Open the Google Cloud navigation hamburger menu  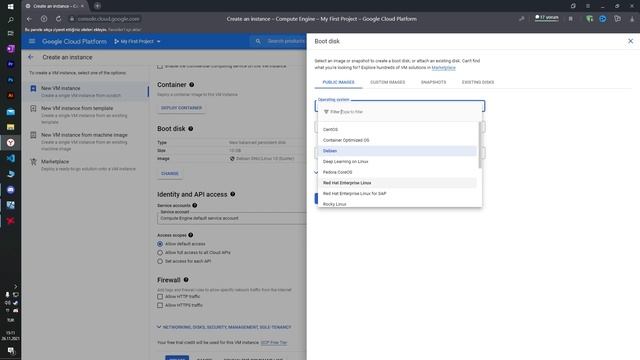[x=32, y=41]
